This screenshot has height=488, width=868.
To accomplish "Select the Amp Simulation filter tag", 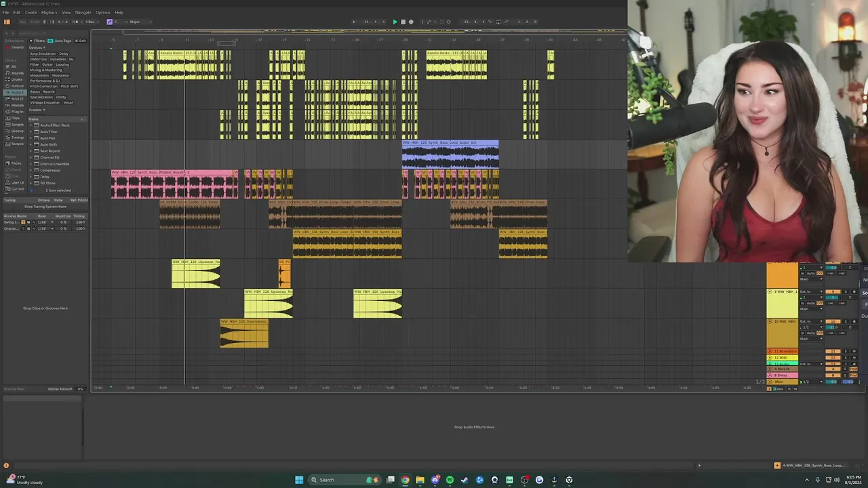I will tap(43, 54).
